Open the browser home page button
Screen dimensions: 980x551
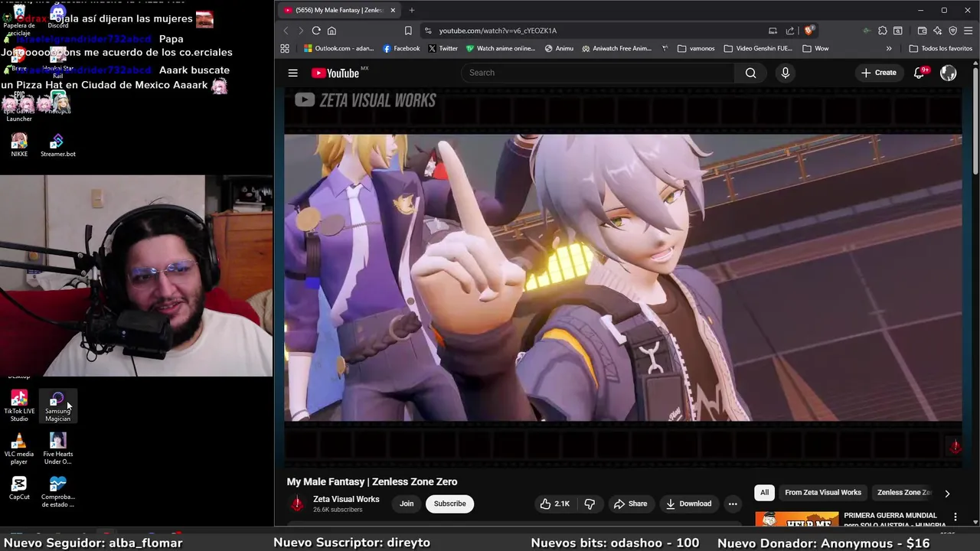point(332,31)
